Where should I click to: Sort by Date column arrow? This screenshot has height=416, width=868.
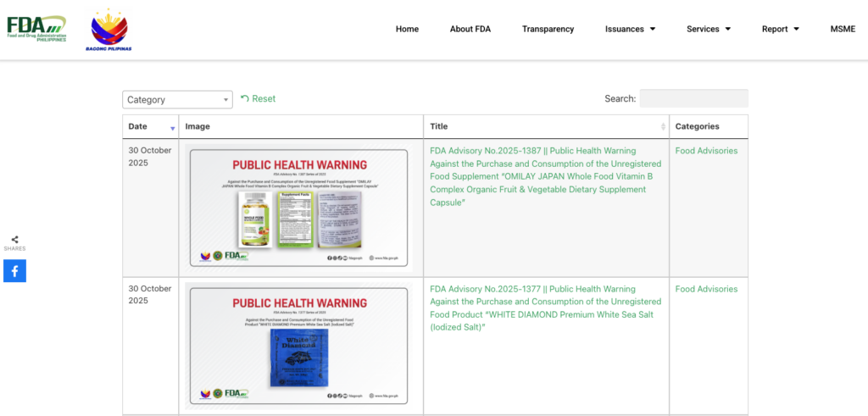[x=173, y=128]
